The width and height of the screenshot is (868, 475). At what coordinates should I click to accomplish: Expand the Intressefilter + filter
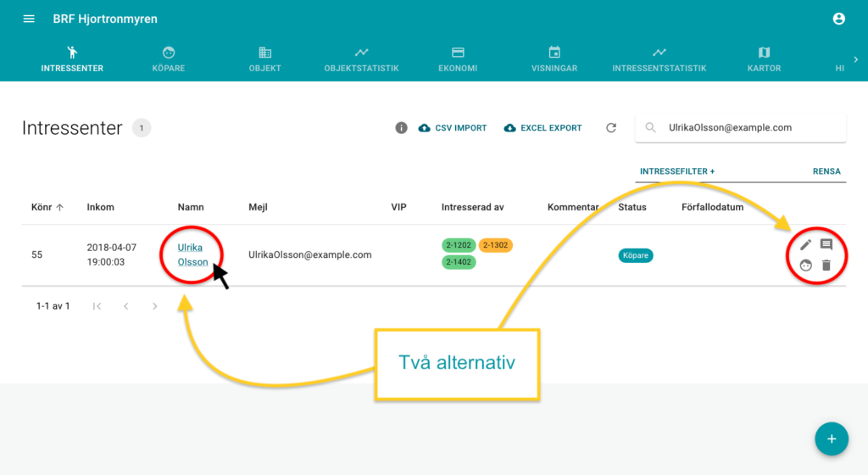[x=677, y=171]
